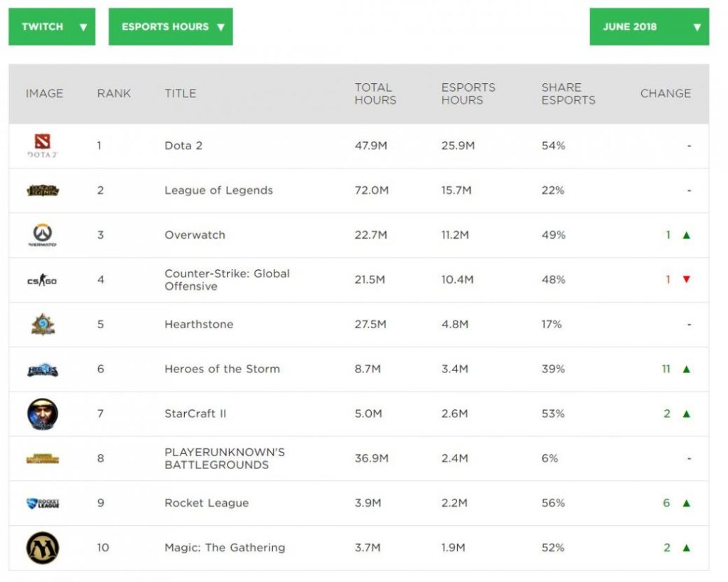This screenshot has width=728, height=582.
Task: Click the Hearthstone logo icon
Action: coord(43,325)
